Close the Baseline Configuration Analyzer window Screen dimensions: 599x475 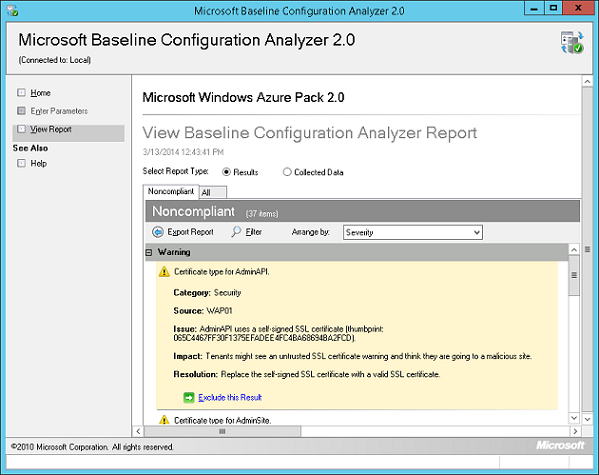pos(578,8)
